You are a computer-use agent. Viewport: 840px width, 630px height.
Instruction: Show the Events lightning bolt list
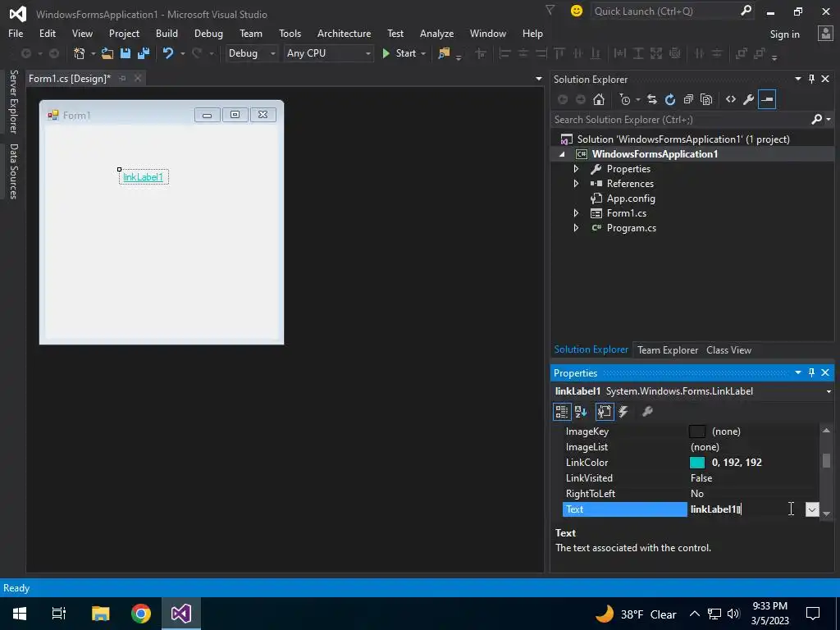coord(623,412)
